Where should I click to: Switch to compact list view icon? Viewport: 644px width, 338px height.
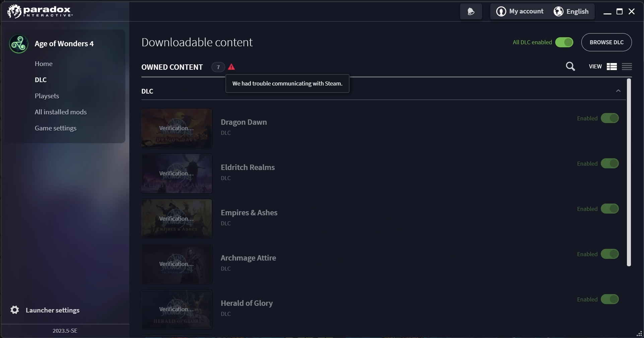point(627,66)
